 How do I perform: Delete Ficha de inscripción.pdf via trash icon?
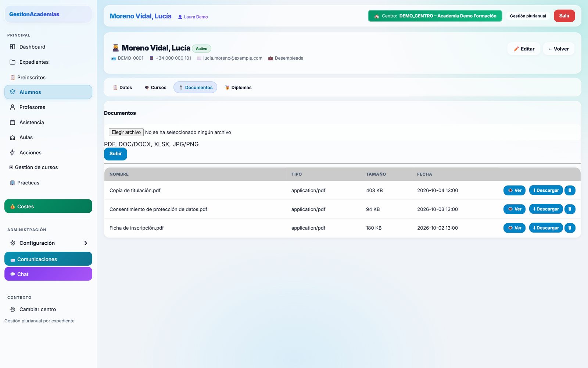pyautogui.click(x=570, y=228)
